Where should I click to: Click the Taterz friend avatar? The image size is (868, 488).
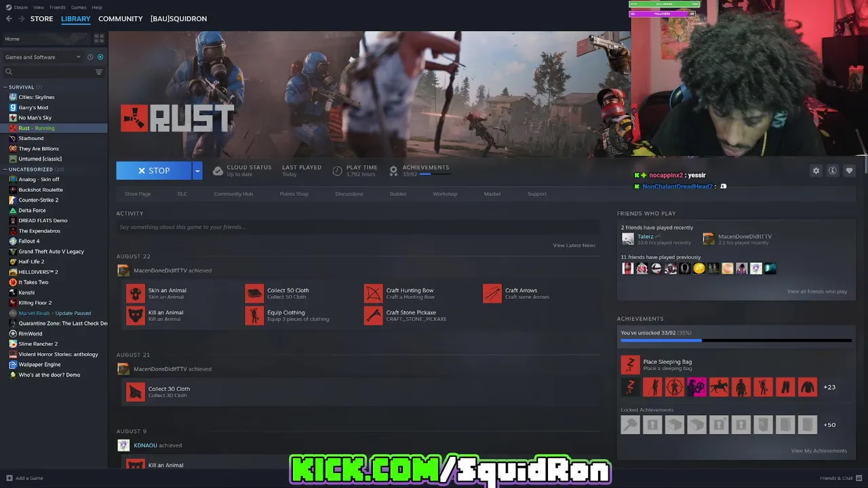click(x=628, y=239)
